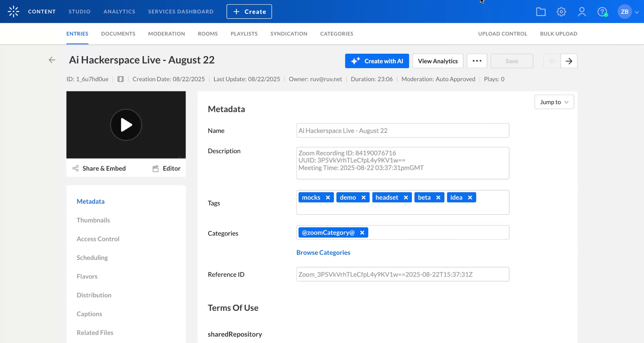
Task: Go to the next entry with the forward arrow
Action: [569, 61]
